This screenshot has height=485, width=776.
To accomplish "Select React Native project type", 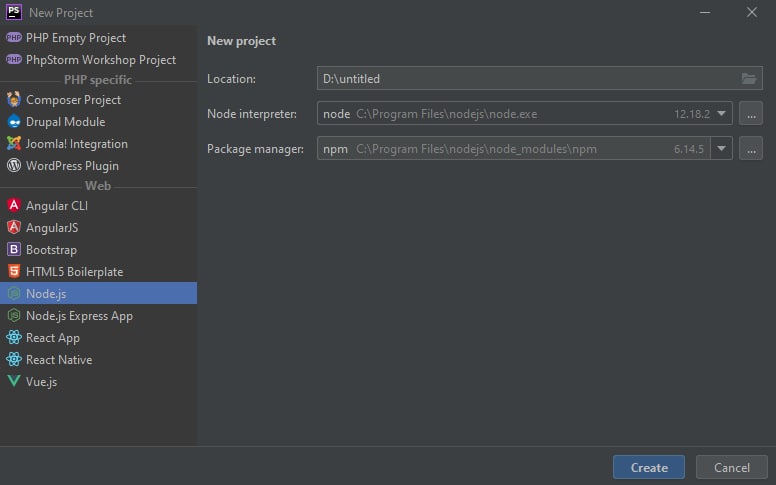I will pos(98,359).
